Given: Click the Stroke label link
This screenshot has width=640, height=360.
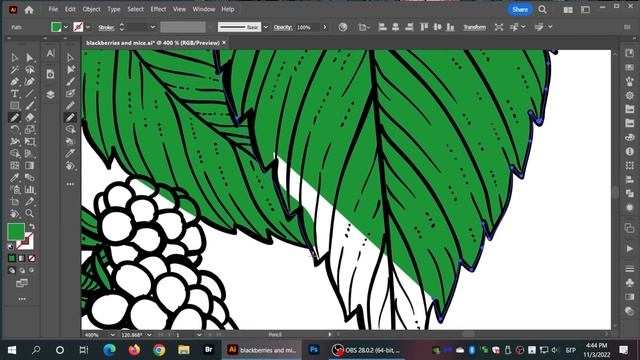Looking at the screenshot, I should click(106, 27).
